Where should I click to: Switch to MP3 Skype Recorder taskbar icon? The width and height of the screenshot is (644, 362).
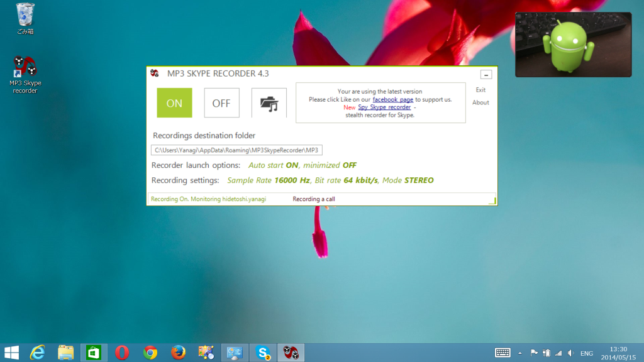tap(291, 353)
